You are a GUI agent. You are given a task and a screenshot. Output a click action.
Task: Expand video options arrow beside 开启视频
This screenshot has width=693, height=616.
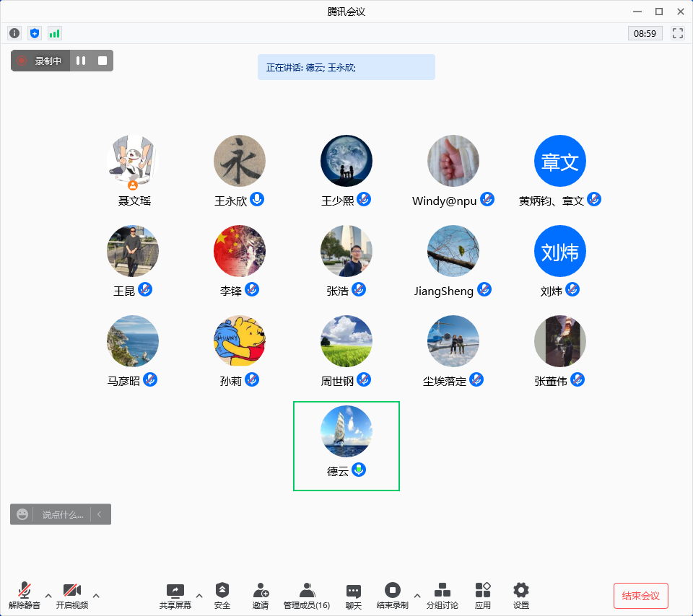[96, 595]
